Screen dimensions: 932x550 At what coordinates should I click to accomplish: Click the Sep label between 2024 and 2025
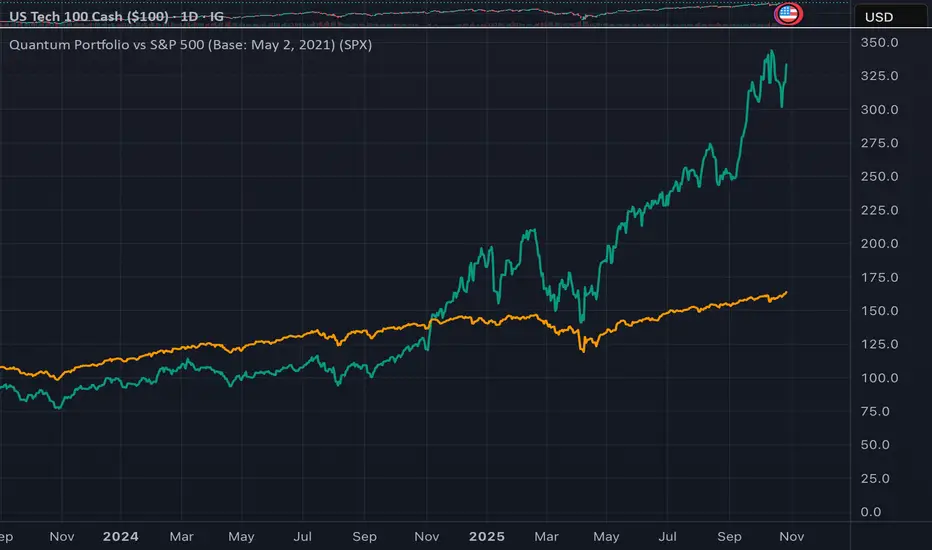(x=364, y=536)
